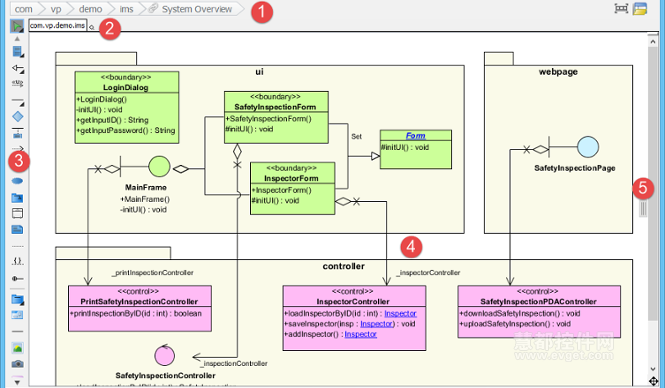Click the down arrow of vertical scrollbar
665x388 pixels.
[652, 369]
